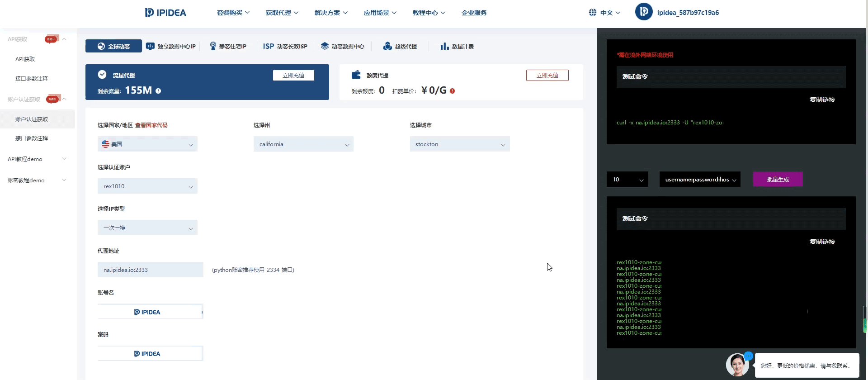The image size is (868, 380).
Task: Expand 账密教程demo sidebar section
Action: (x=37, y=180)
